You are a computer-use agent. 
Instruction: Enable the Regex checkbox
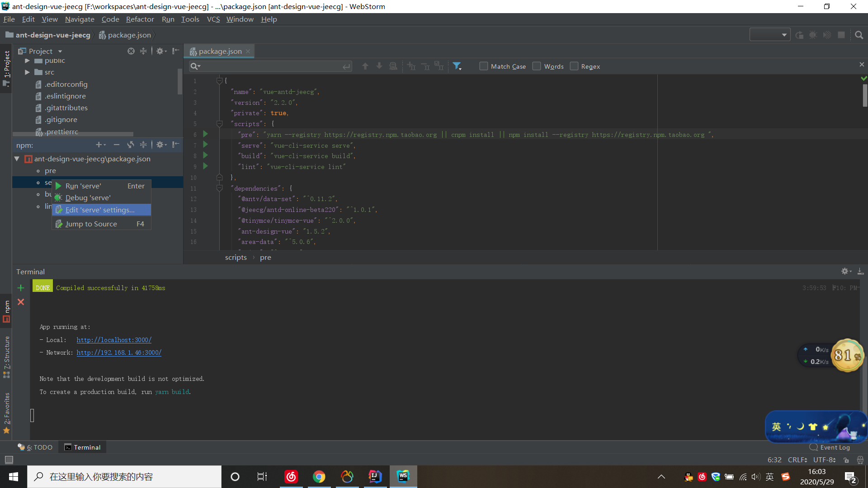(x=574, y=66)
